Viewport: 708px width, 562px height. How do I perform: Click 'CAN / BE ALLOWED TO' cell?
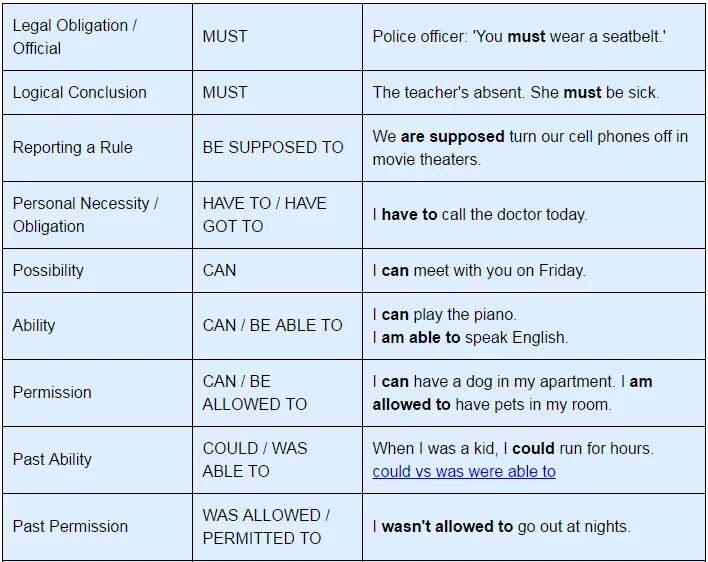point(277,393)
